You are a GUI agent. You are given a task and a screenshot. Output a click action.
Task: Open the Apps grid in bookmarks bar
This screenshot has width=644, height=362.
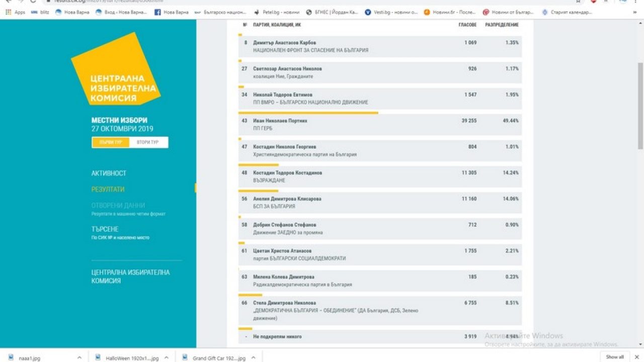15,12
